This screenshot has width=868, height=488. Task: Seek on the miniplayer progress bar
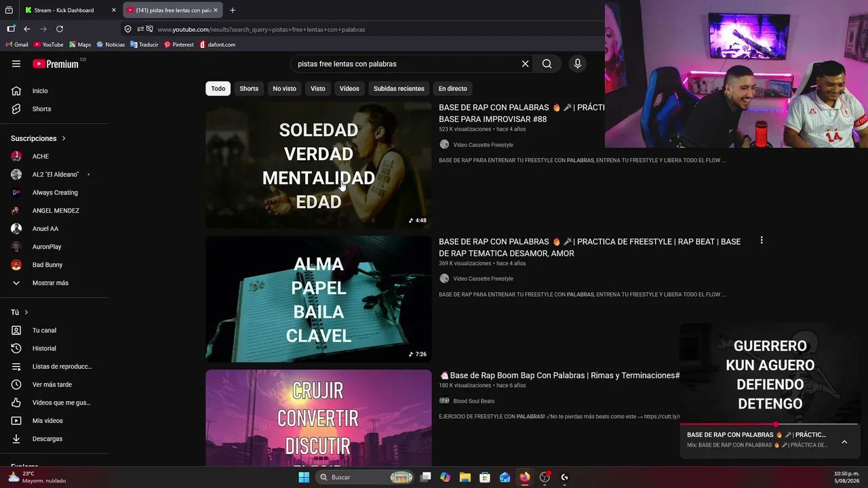coord(770,425)
